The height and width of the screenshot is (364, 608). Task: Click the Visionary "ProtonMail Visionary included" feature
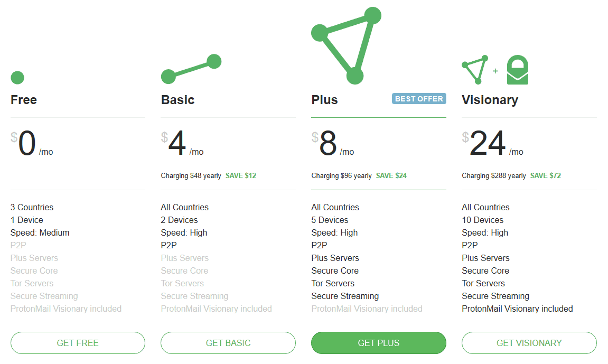[x=517, y=309]
